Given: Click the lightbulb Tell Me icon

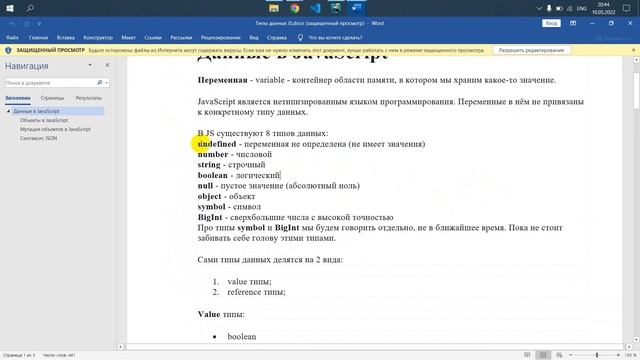Looking at the screenshot, I should point(300,38).
